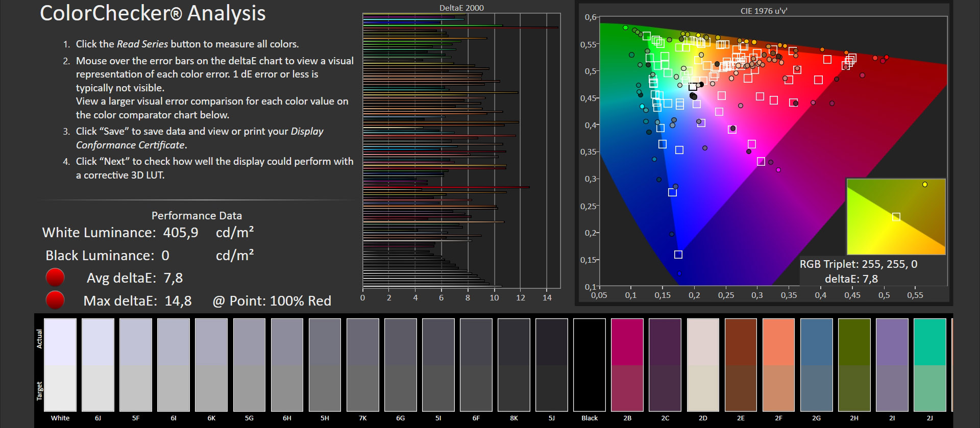Click the Performance Data heading
980x428 pixels.
pyautogui.click(x=197, y=216)
